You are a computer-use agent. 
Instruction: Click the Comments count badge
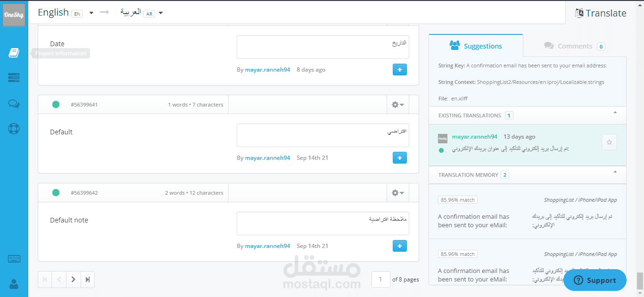click(x=601, y=46)
